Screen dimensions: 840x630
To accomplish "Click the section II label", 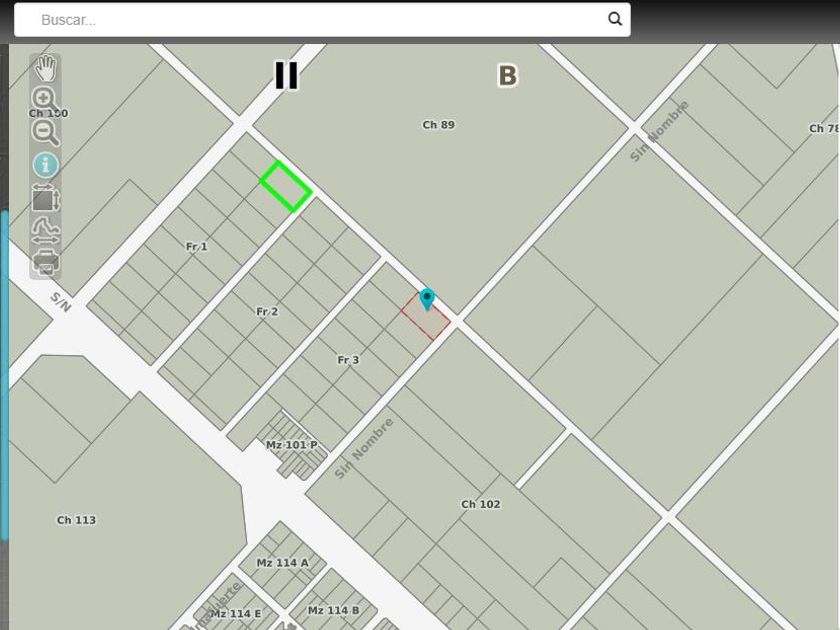I will [x=286, y=76].
